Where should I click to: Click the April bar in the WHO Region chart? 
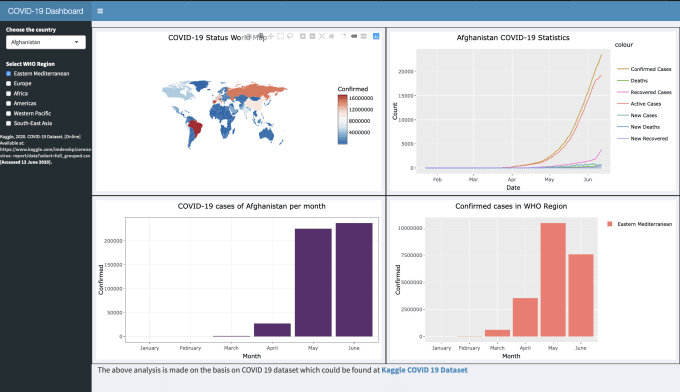[x=525, y=317]
